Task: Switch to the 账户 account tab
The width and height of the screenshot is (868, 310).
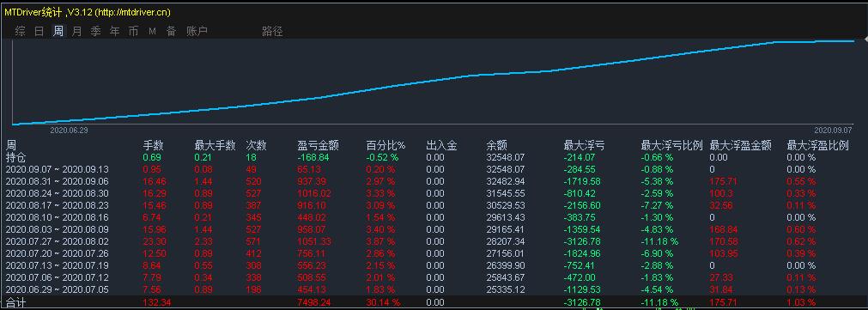Action: point(197,31)
